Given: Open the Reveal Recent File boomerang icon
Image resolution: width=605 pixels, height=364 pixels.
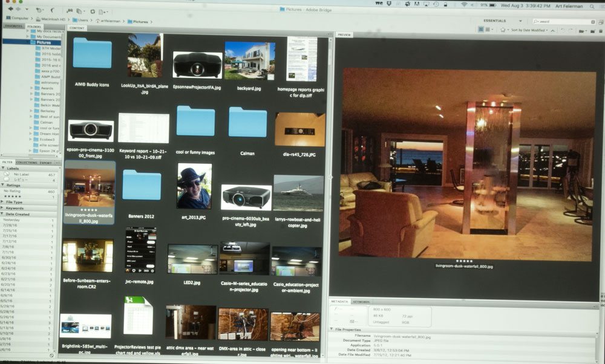Looking at the screenshot, I should [x=52, y=10].
